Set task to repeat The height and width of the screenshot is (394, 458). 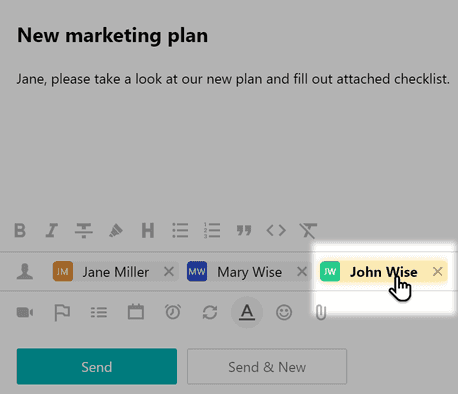tap(210, 312)
